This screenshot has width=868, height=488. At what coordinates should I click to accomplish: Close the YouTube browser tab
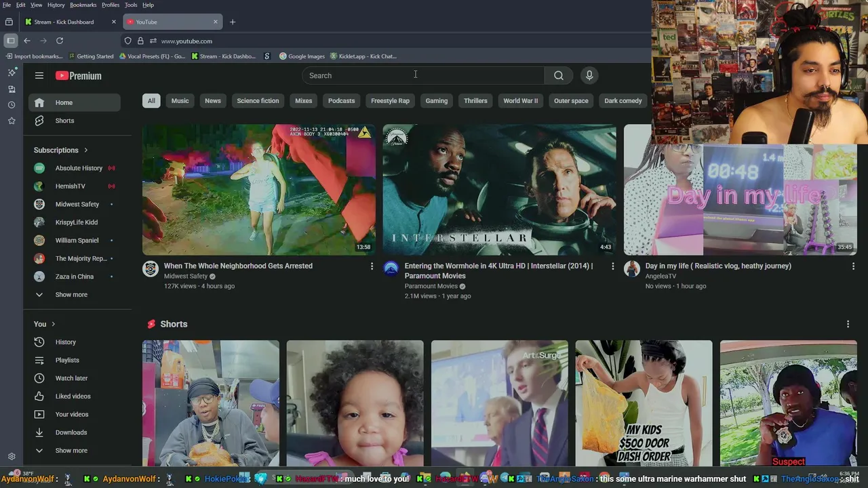(216, 22)
